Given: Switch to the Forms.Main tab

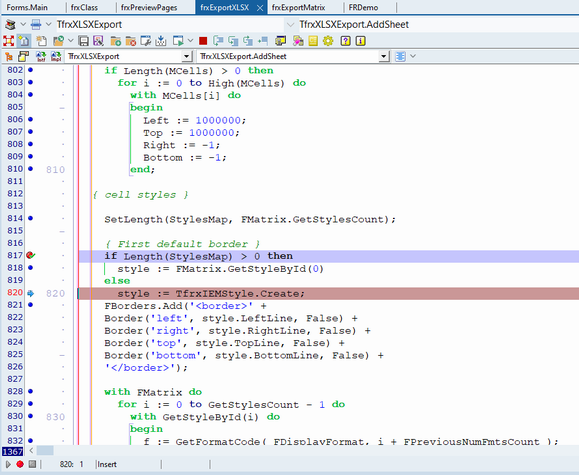Looking at the screenshot, I should click(27, 7).
